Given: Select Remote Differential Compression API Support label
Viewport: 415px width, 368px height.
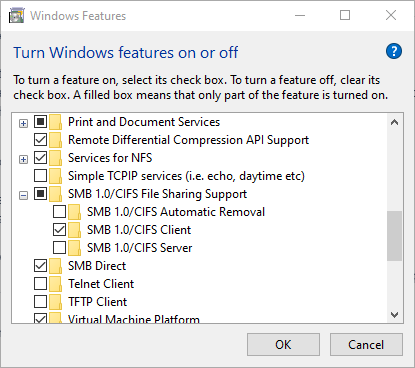Looking at the screenshot, I should (x=188, y=140).
